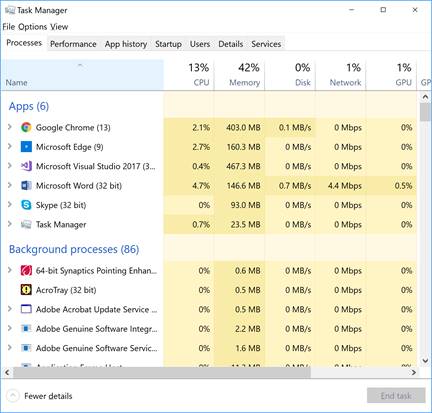Open the Startup tab

168,44
